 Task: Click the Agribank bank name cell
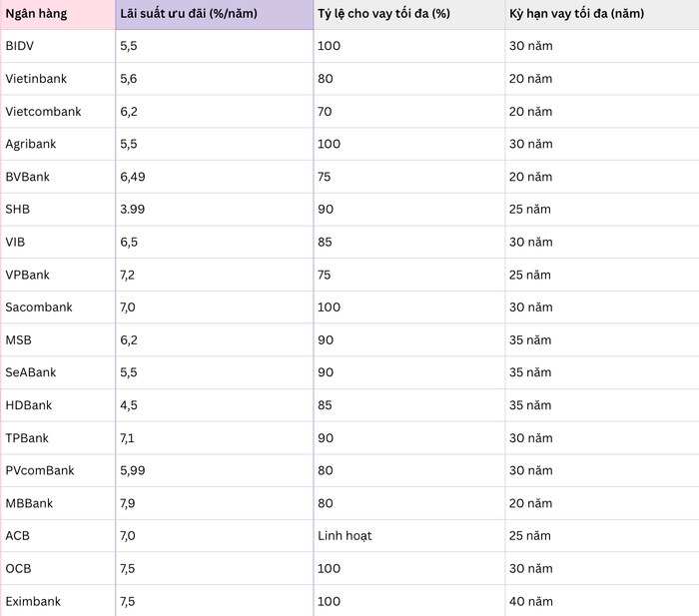(58, 144)
